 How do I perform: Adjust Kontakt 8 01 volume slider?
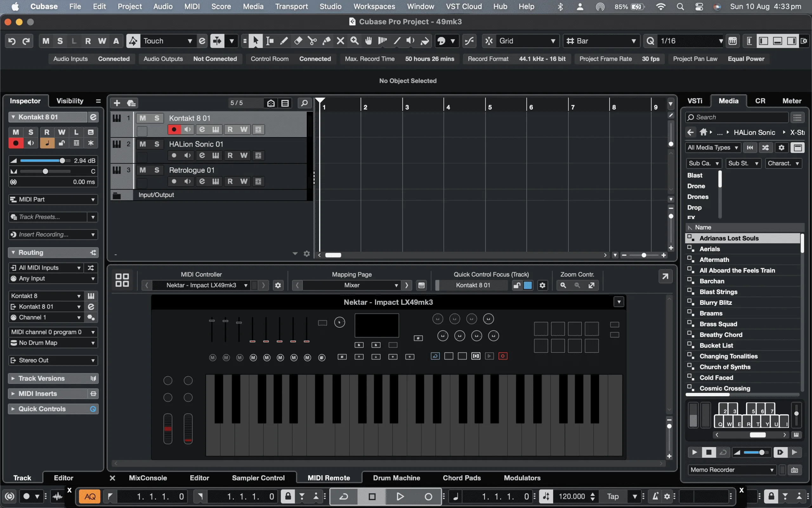[45, 161]
